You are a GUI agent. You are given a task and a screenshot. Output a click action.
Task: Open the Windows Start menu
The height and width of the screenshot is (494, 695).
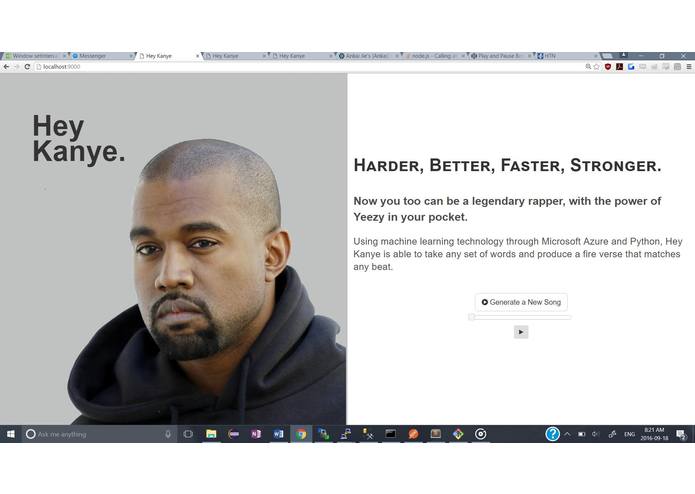point(11,434)
